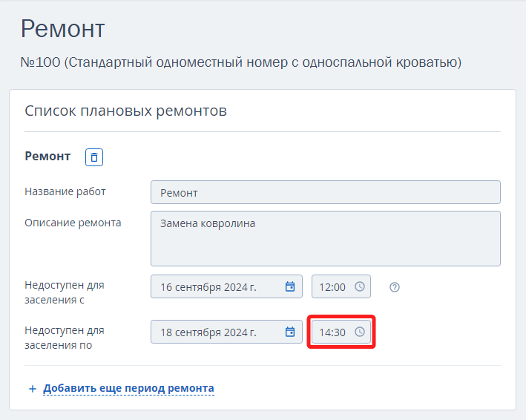526x420 pixels.
Task: Click the large Ремонт page heading
Action: click(x=63, y=29)
